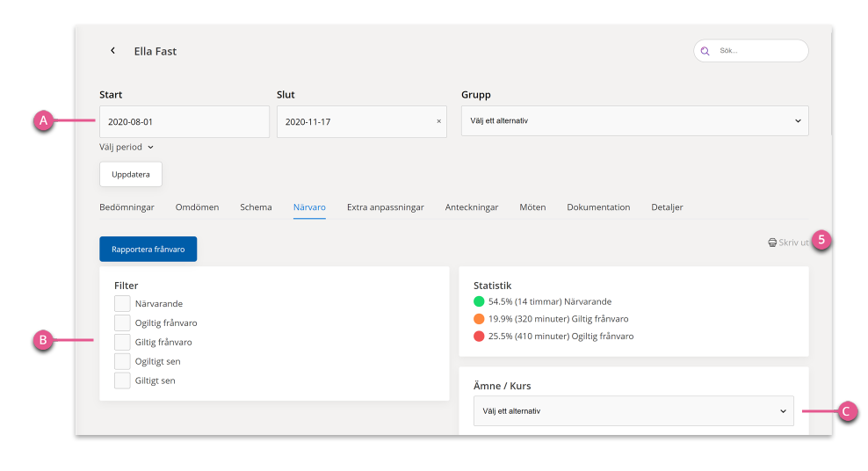Click the green Närvarande status dot
Screen dimensions: 868x471
[x=479, y=301]
